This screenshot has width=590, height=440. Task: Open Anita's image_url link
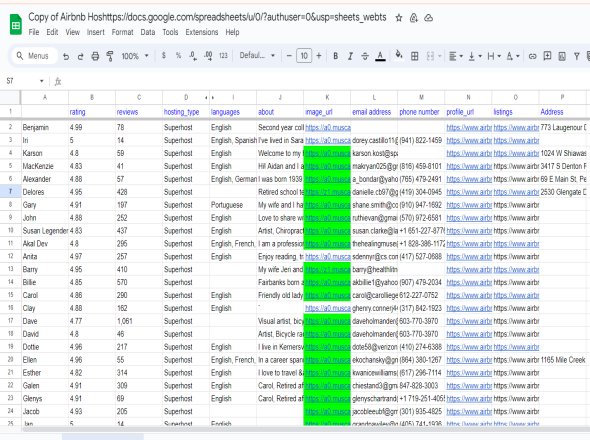click(328, 257)
